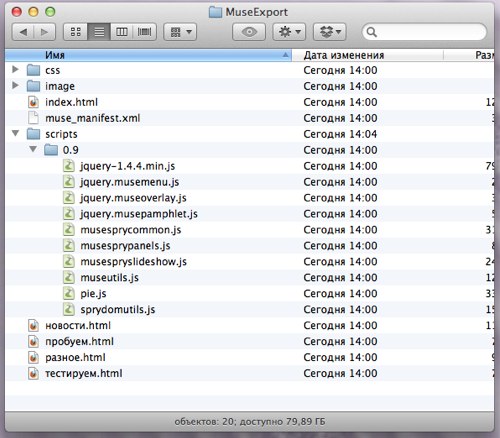Screen dimensions: 500x438
Task: Click the musesprycommon.js file icon
Action: click(69, 230)
